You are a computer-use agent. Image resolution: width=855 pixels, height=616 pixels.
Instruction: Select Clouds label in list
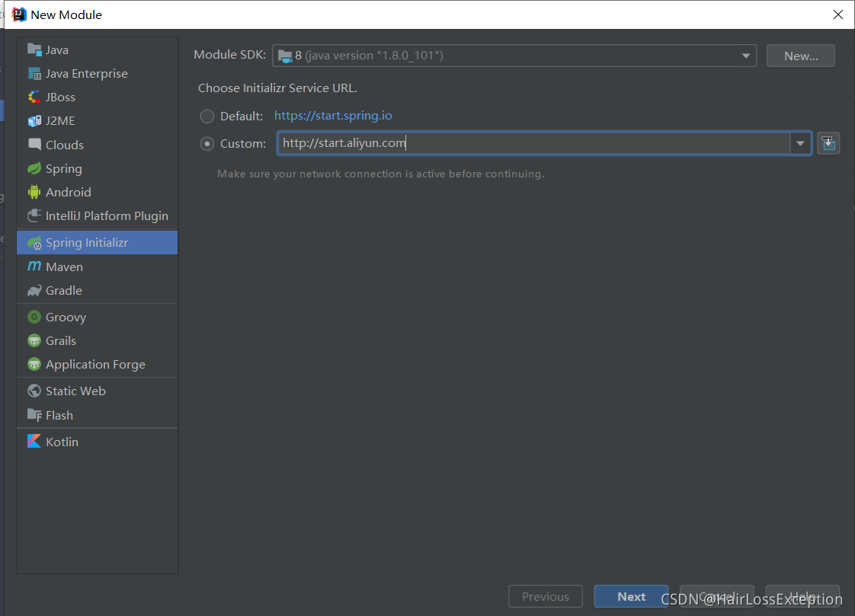click(x=65, y=145)
